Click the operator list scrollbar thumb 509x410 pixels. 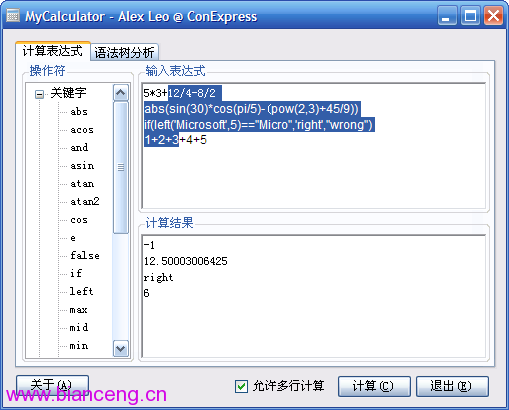point(121,167)
